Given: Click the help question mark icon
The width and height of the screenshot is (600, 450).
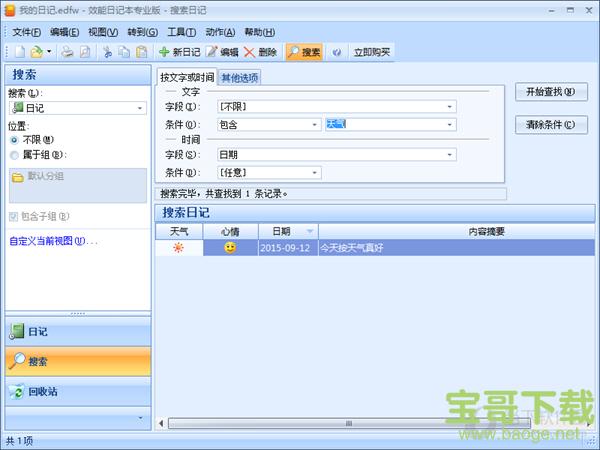Looking at the screenshot, I should click(x=336, y=52).
